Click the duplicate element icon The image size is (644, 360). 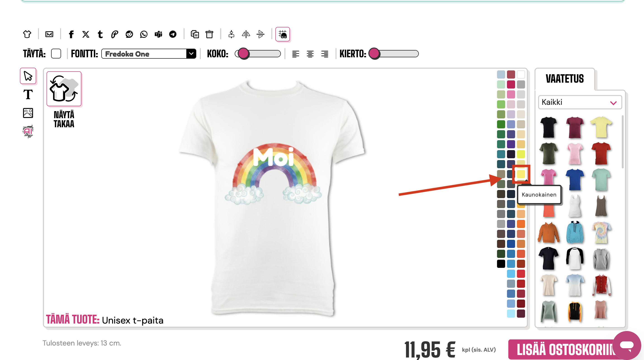pyautogui.click(x=195, y=34)
